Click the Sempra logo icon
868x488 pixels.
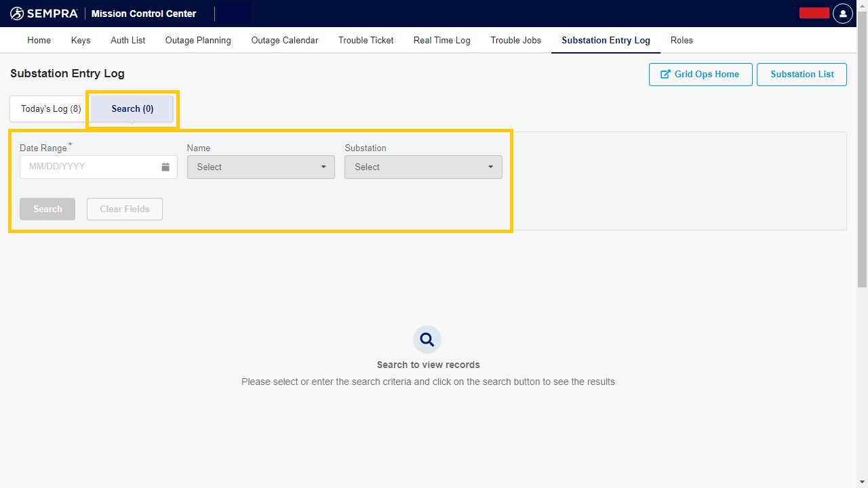[17, 14]
